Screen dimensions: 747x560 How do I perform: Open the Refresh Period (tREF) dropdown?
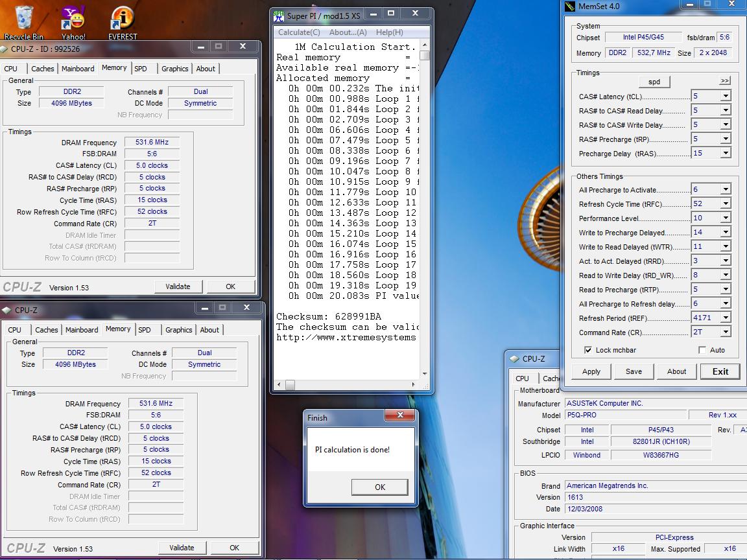(725, 318)
